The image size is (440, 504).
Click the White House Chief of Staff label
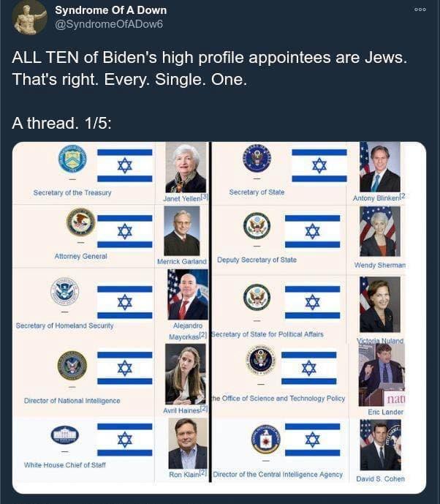(x=64, y=465)
